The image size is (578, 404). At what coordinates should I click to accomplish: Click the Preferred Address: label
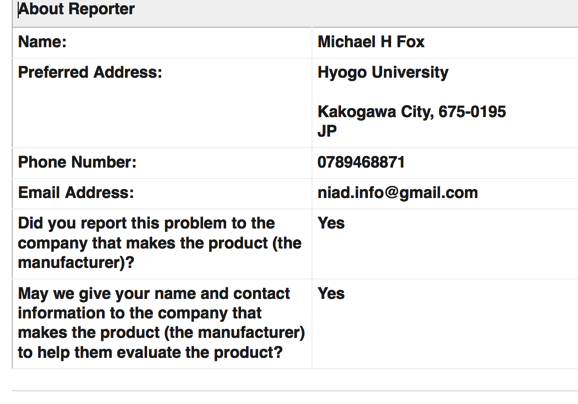(x=90, y=72)
